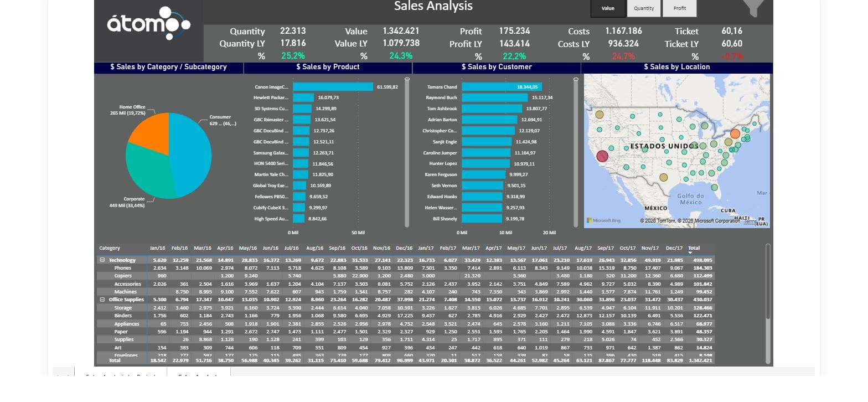Click the 3D Systems Cu... product label
The image size is (868, 402).
(x=271, y=109)
